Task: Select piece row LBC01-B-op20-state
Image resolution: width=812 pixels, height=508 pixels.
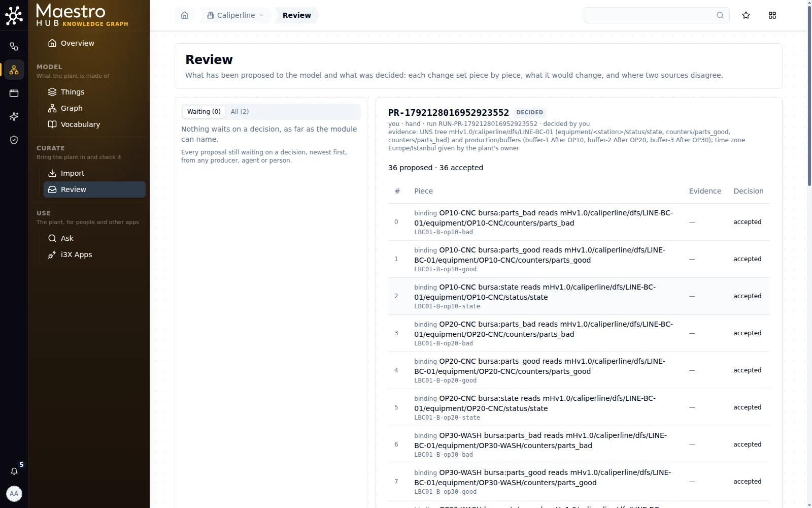Action: point(579,407)
